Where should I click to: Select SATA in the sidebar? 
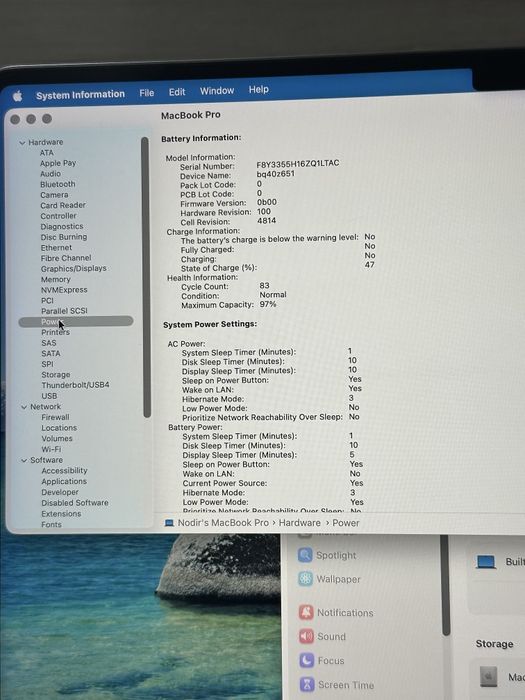(51, 354)
